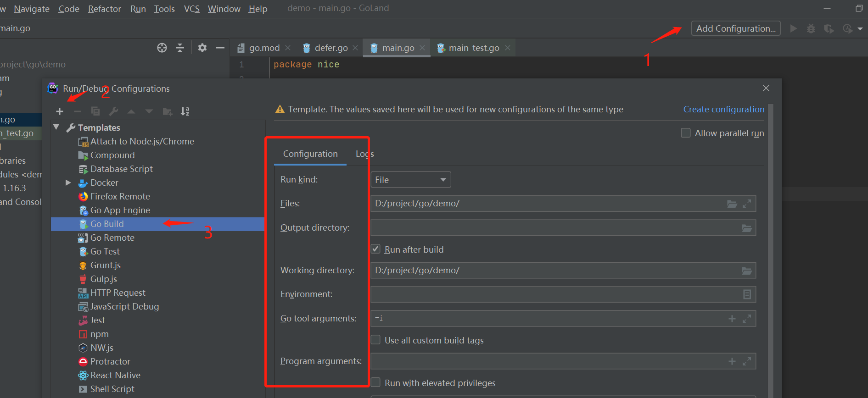Open the Navigate menu
Viewport: 868px width, 398px height.
32,9
